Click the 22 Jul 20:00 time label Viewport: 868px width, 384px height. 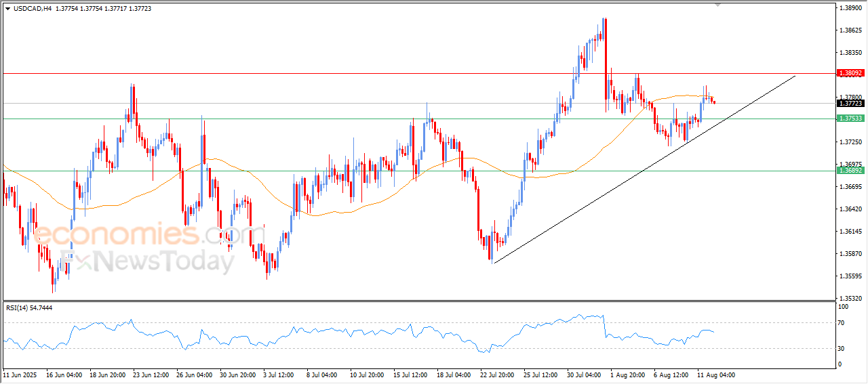coord(498,375)
